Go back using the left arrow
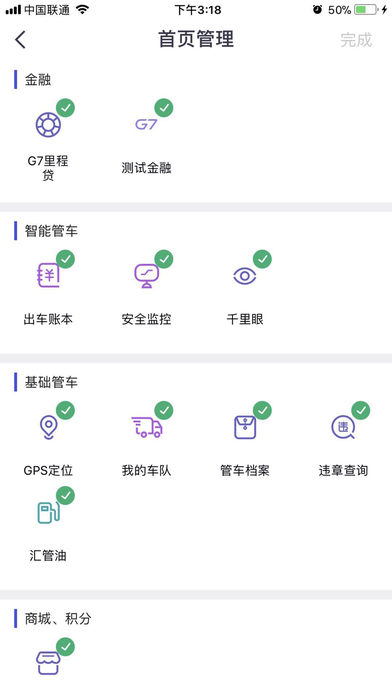The height and width of the screenshot is (696, 392). [20, 40]
